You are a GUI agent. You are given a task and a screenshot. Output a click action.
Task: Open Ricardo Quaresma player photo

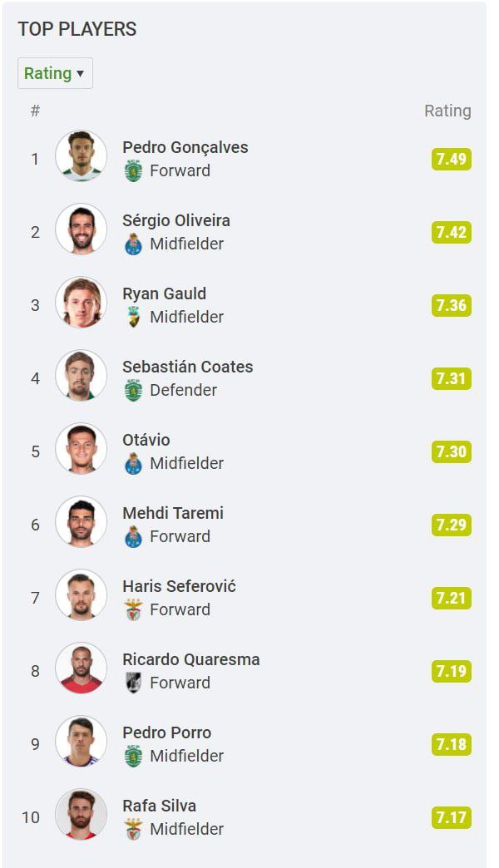pyautogui.click(x=82, y=668)
